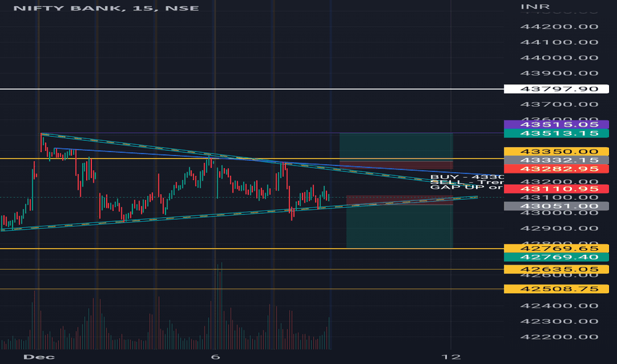Select the BUY annotation text note
The image size is (617, 364).
coord(467,177)
